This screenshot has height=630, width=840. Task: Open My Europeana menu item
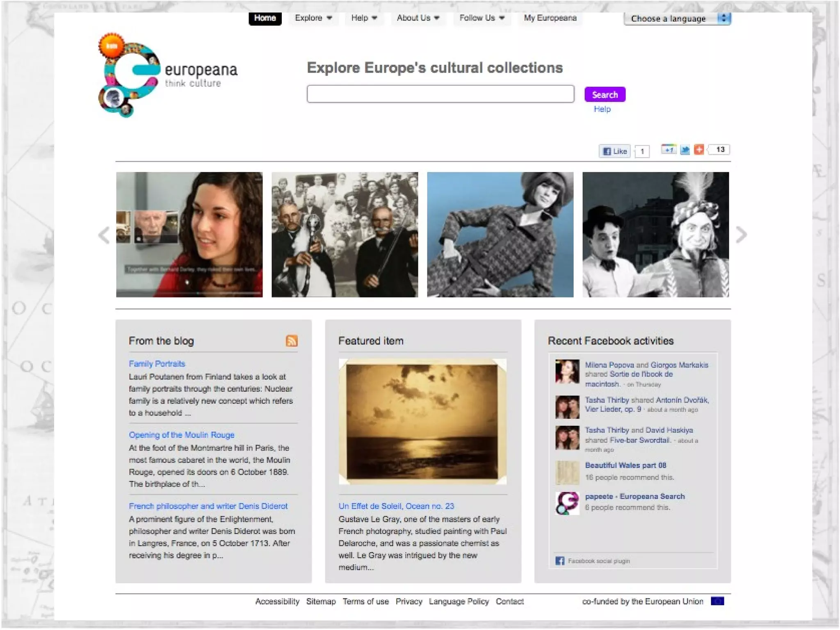[550, 18]
